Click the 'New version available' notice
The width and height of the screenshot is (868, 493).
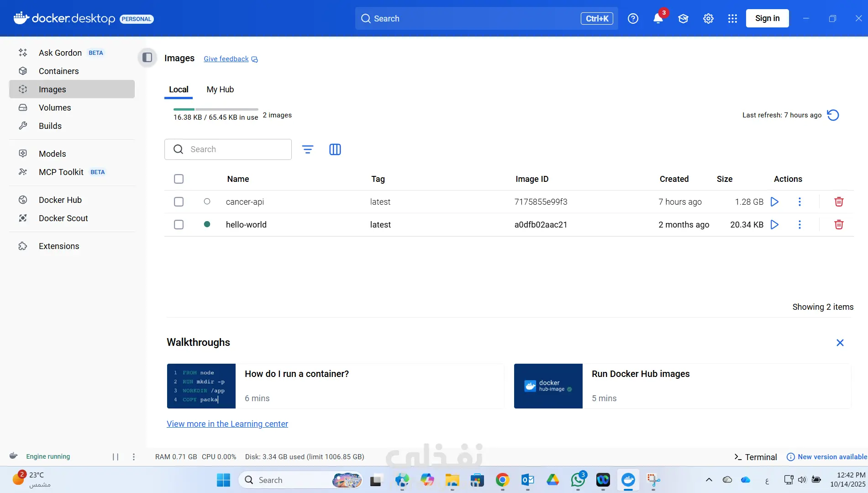click(827, 457)
